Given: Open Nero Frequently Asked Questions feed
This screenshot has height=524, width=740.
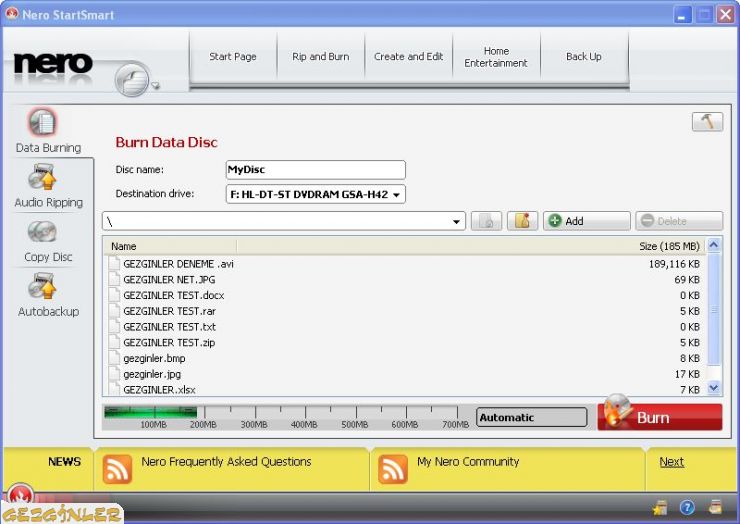Looking at the screenshot, I should (x=227, y=462).
